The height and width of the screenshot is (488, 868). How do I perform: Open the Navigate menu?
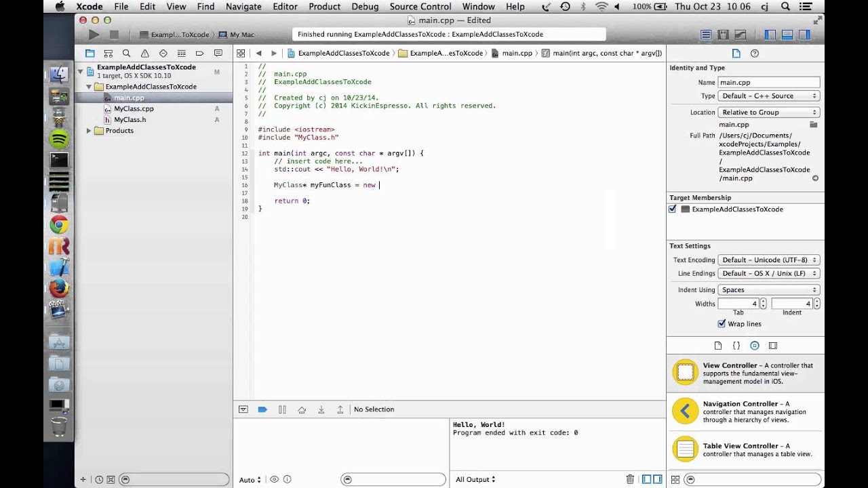click(243, 7)
